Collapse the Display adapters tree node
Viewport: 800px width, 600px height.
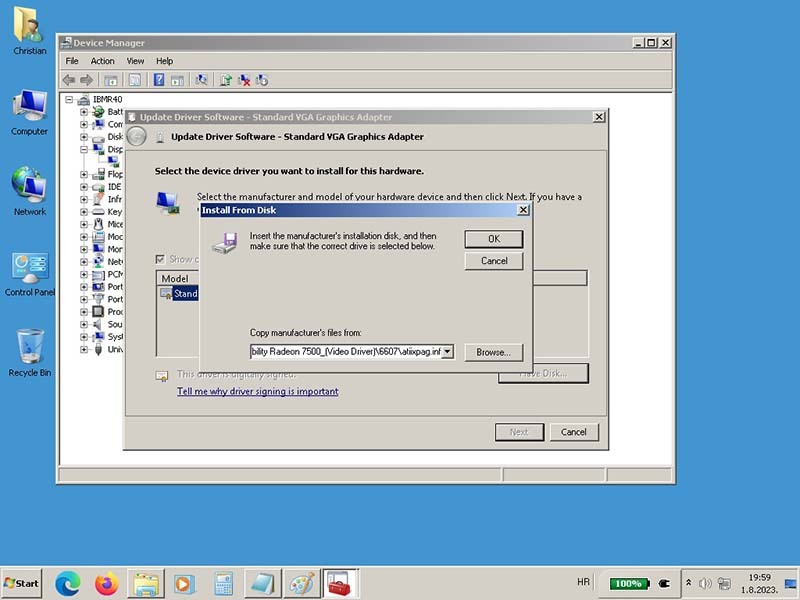84,149
